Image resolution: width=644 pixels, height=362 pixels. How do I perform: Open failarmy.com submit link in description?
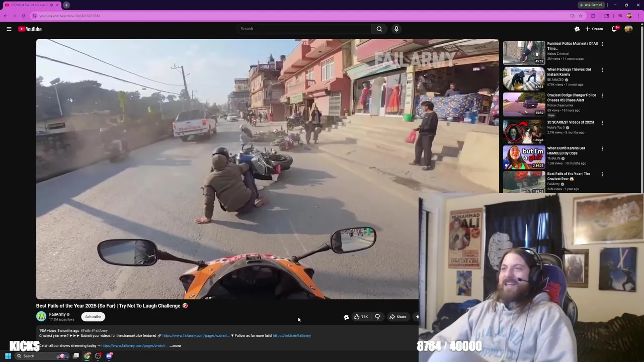tap(195, 336)
